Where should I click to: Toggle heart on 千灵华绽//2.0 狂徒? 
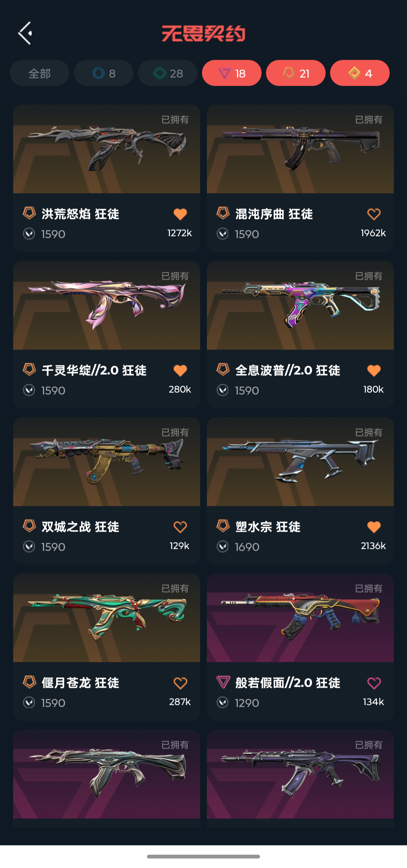click(x=180, y=370)
